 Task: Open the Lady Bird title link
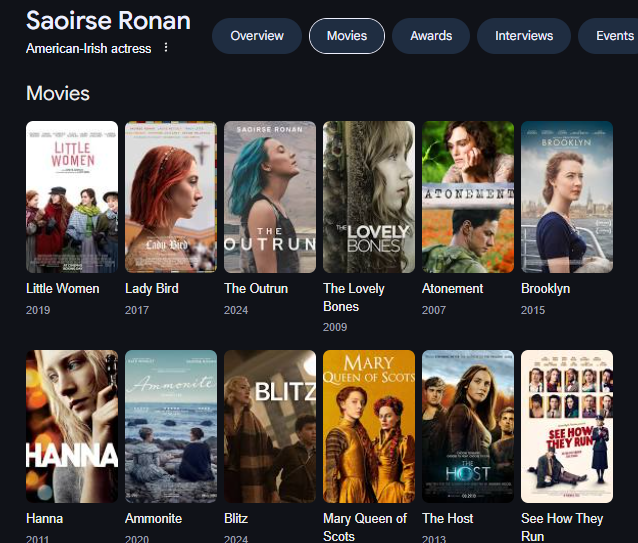pos(152,288)
